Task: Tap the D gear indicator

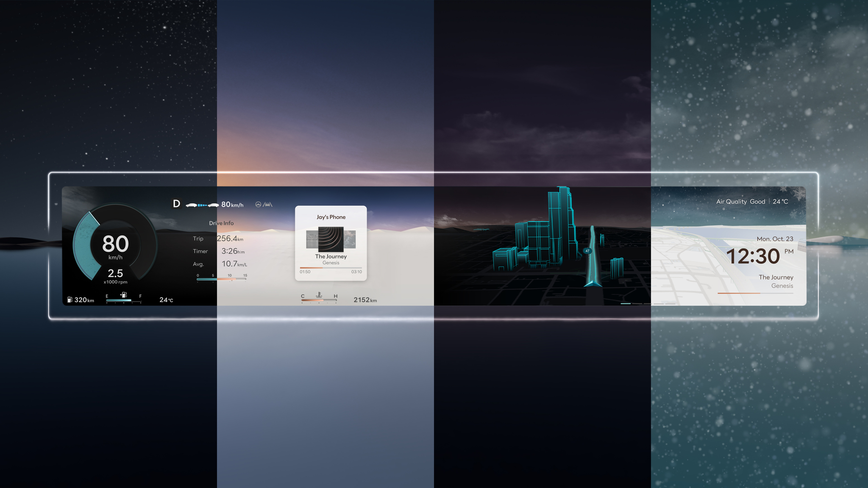Action: 177,204
